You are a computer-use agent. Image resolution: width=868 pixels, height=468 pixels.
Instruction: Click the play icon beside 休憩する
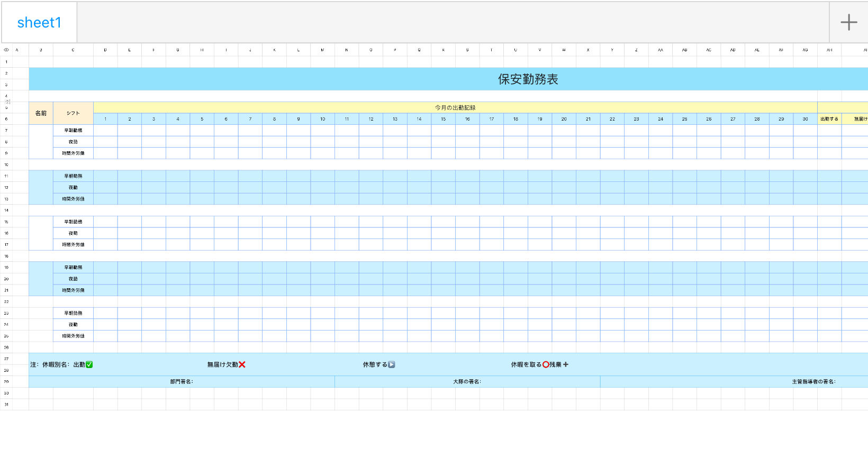(x=392, y=364)
